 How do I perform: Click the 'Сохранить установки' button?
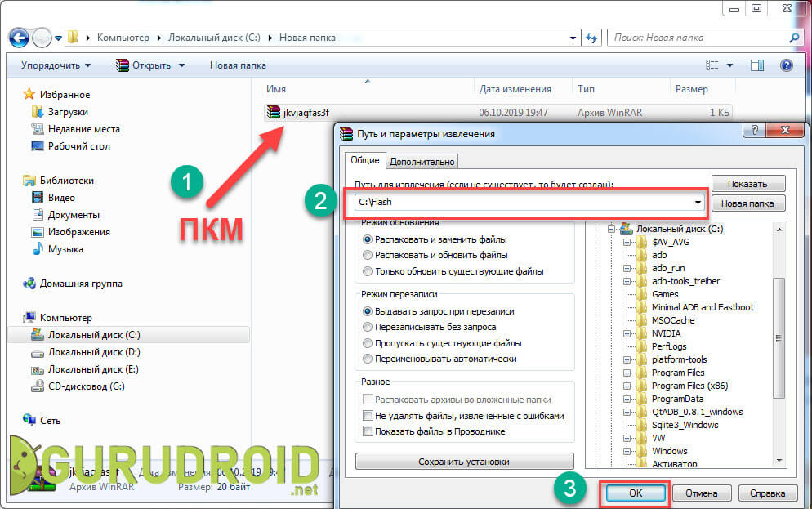click(x=465, y=462)
